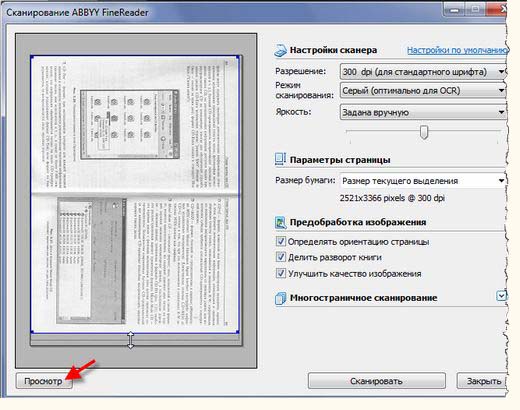
Task: Click the Параметры страницы page icon
Action: [280, 159]
